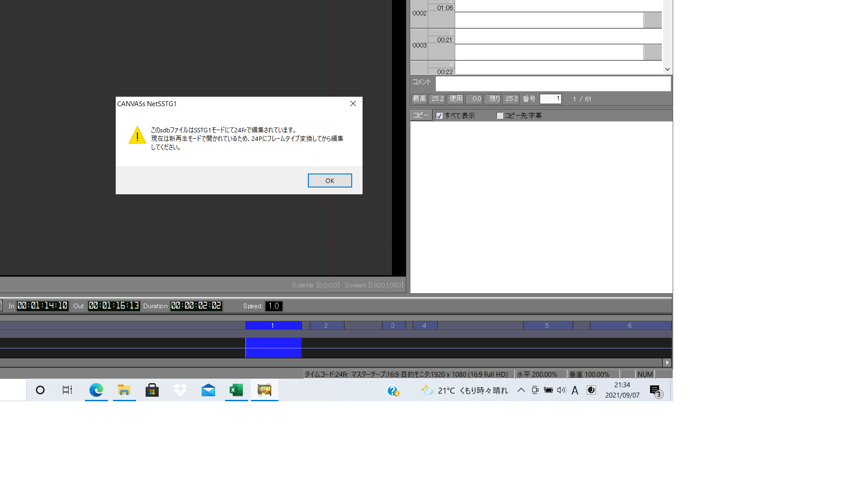Select subtitle segment 3 on timeline
The image size is (868, 488).
click(x=393, y=326)
